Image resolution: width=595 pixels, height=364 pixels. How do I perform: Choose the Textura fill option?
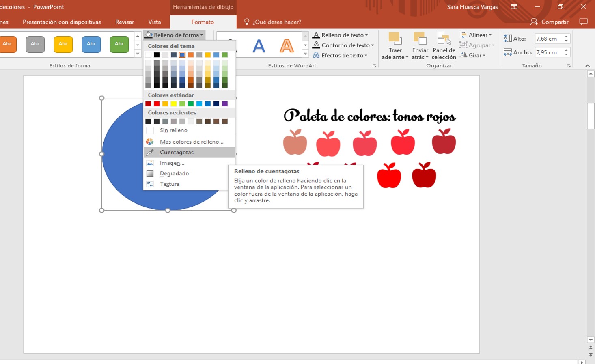coord(169,184)
